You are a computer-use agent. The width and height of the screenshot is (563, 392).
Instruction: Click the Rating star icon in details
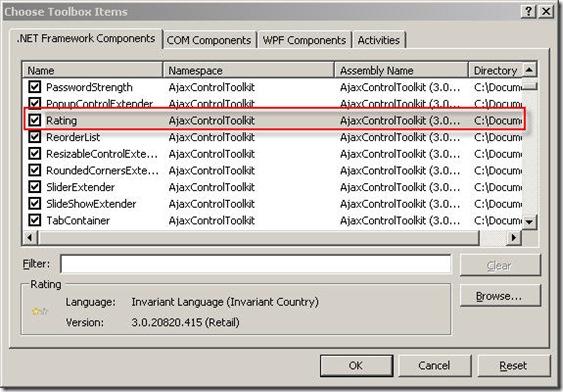point(39,311)
